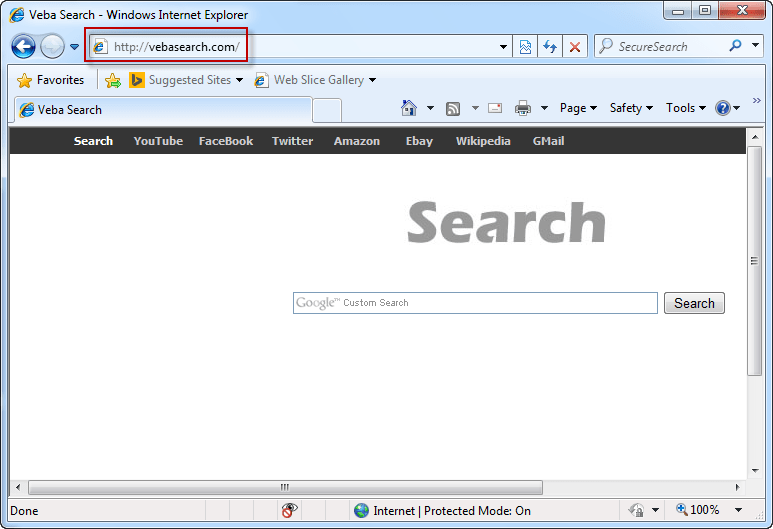This screenshot has width=773, height=529.
Task: Expand command bar overflow chevron
Action: click(x=757, y=101)
